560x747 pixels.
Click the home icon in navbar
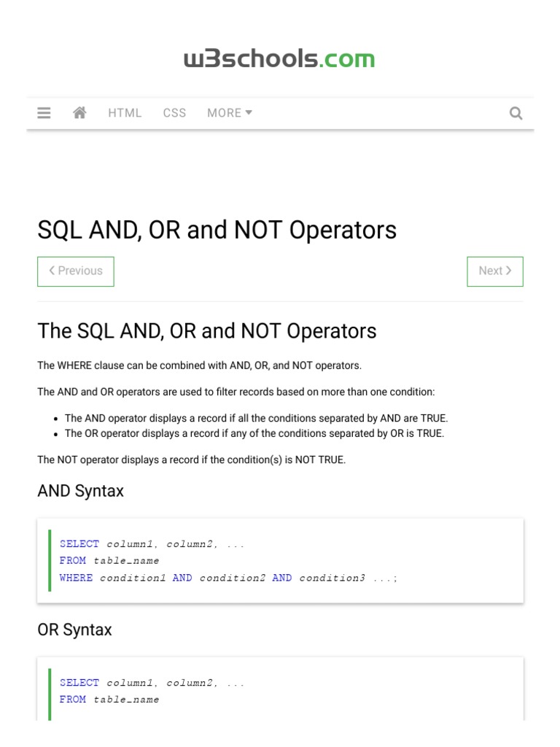click(x=79, y=113)
